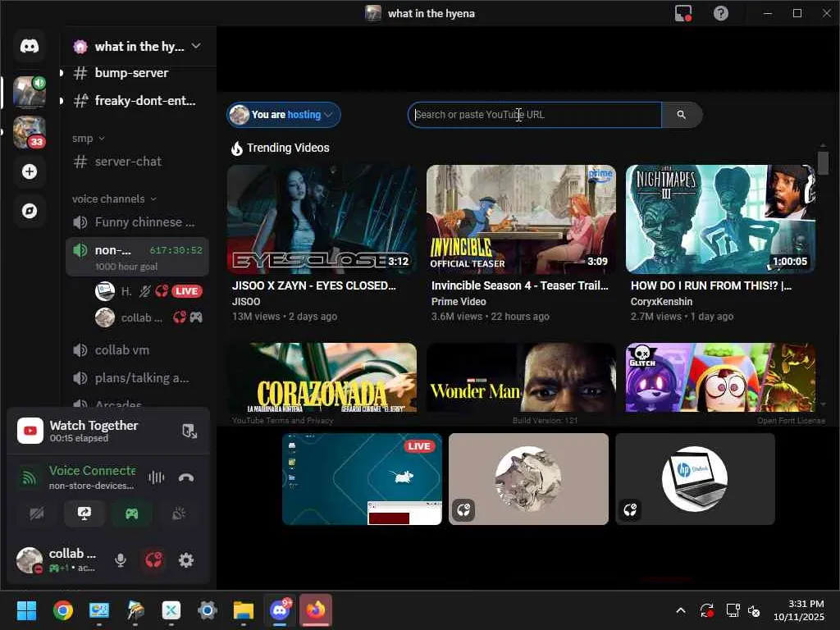Image resolution: width=840 pixels, height=630 pixels.
Task: Toggle microphone mute button
Action: 121,559
